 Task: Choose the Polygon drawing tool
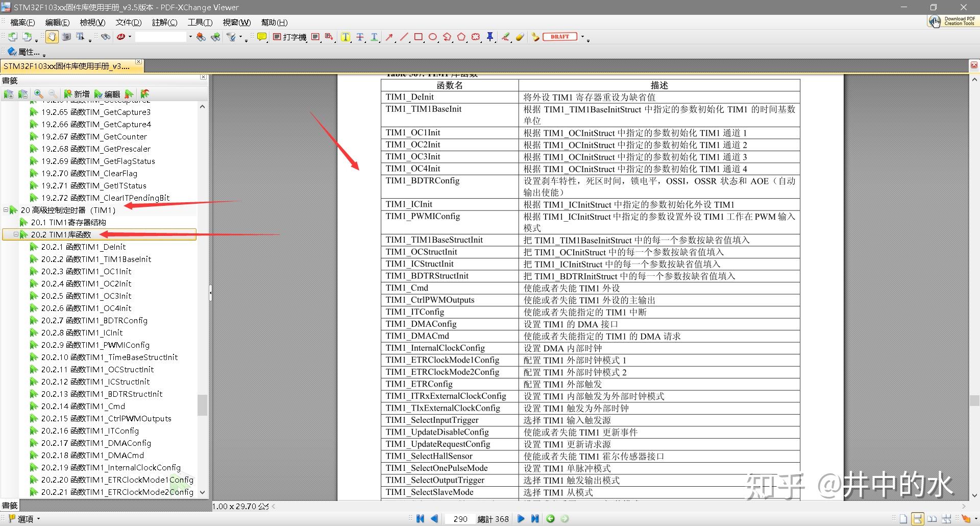461,37
